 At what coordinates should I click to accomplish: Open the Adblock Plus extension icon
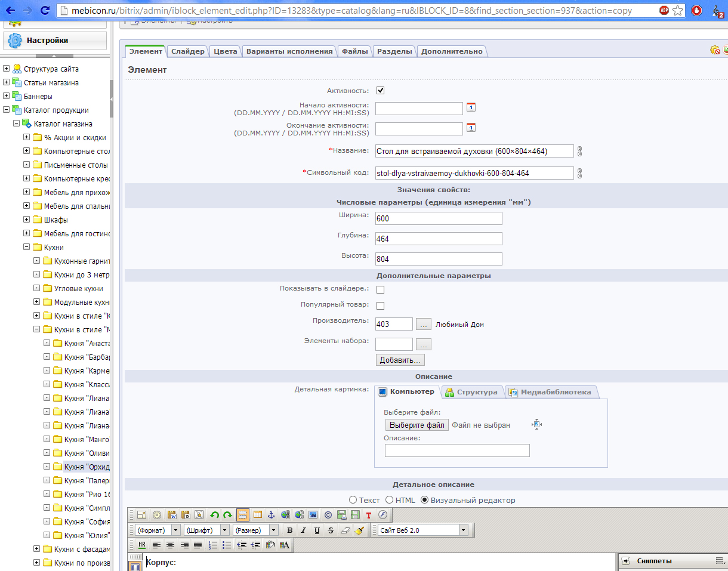[664, 11]
